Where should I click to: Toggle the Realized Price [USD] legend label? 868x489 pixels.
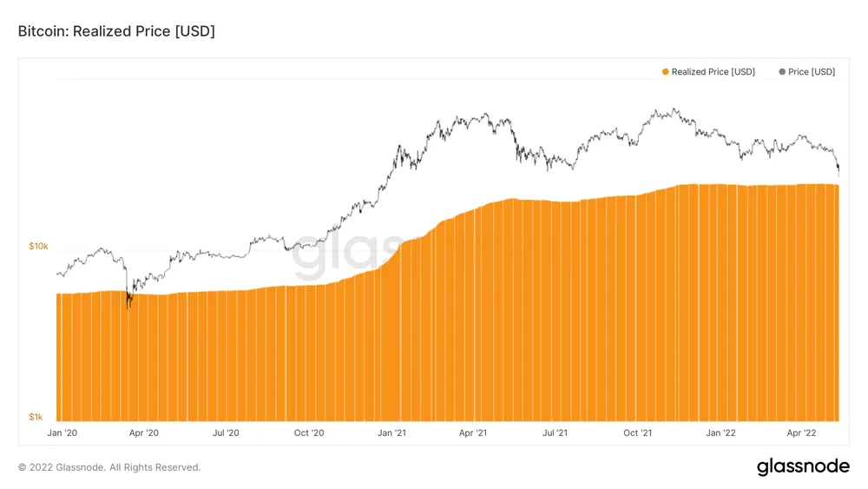coord(713,72)
